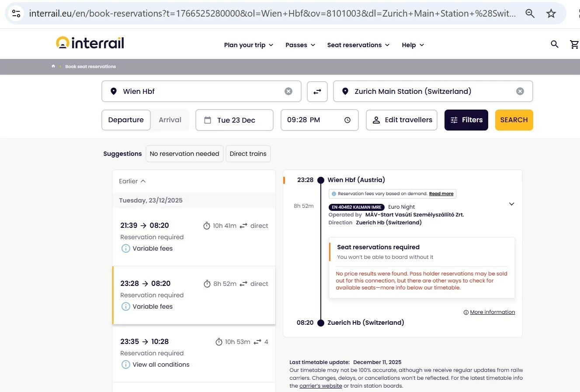Click Variable fees on 23:28 connection
580x392 pixels.
[153, 306]
